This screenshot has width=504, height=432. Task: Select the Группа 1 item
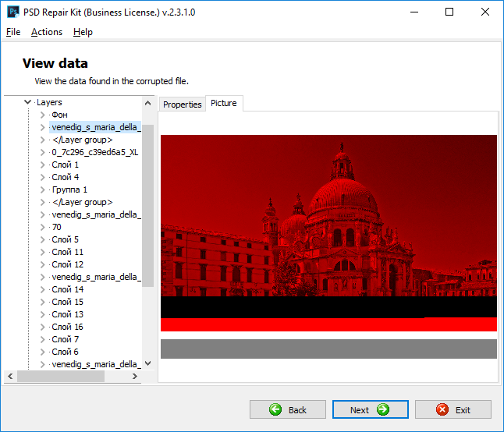pyautogui.click(x=69, y=189)
